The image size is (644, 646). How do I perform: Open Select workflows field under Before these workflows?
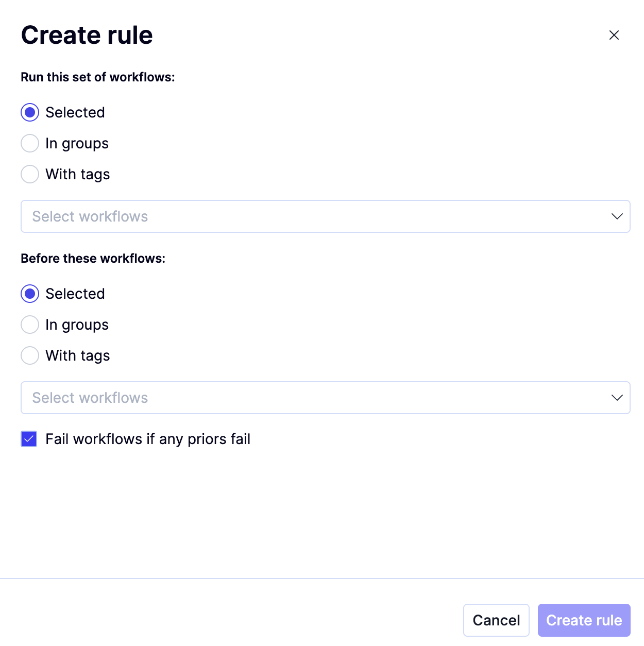[x=326, y=398]
